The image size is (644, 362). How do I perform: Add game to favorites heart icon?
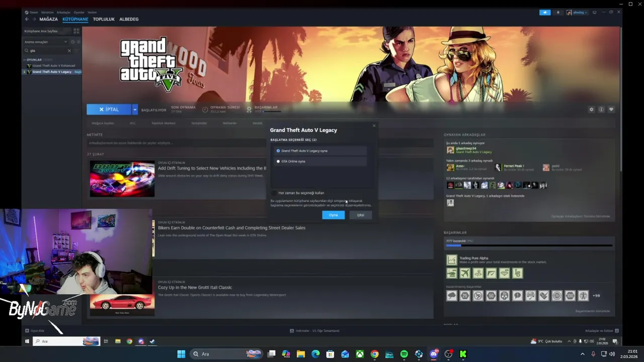coord(611,110)
